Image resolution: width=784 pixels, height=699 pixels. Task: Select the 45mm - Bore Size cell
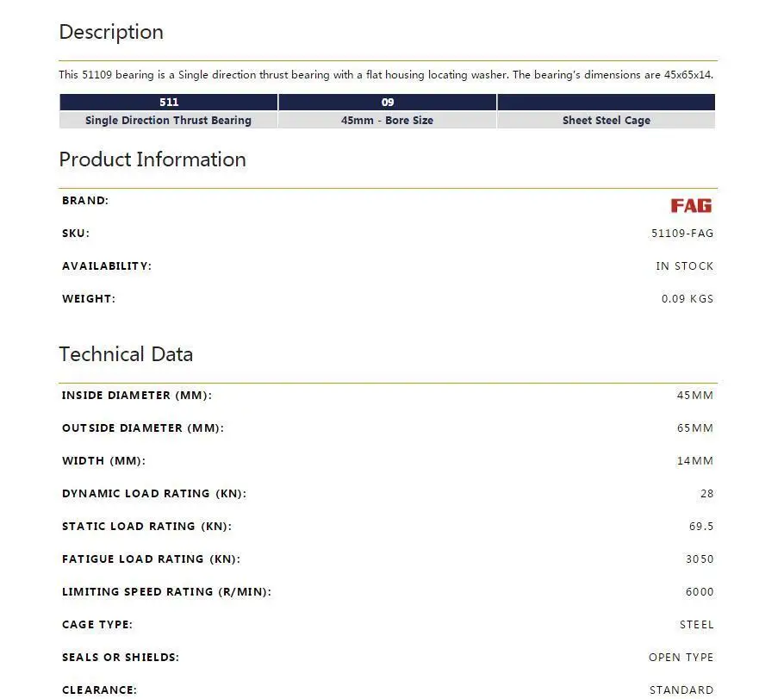[x=388, y=120]
